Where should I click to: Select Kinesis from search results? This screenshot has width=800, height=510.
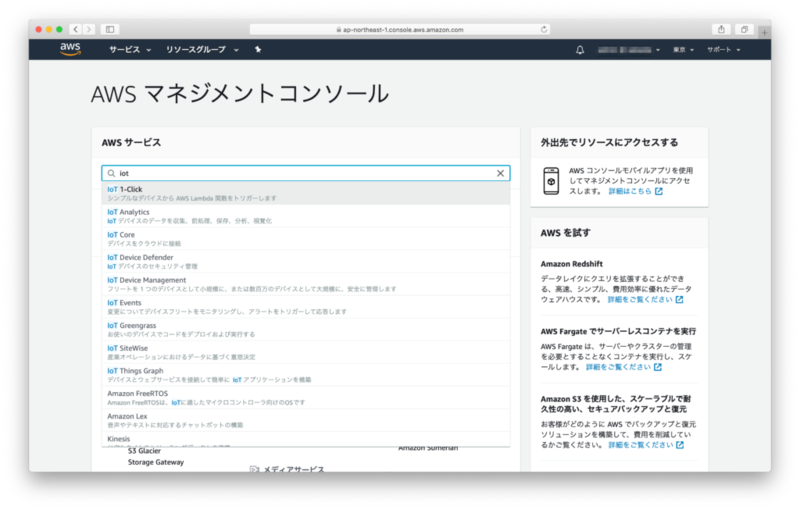pos(306,440)
